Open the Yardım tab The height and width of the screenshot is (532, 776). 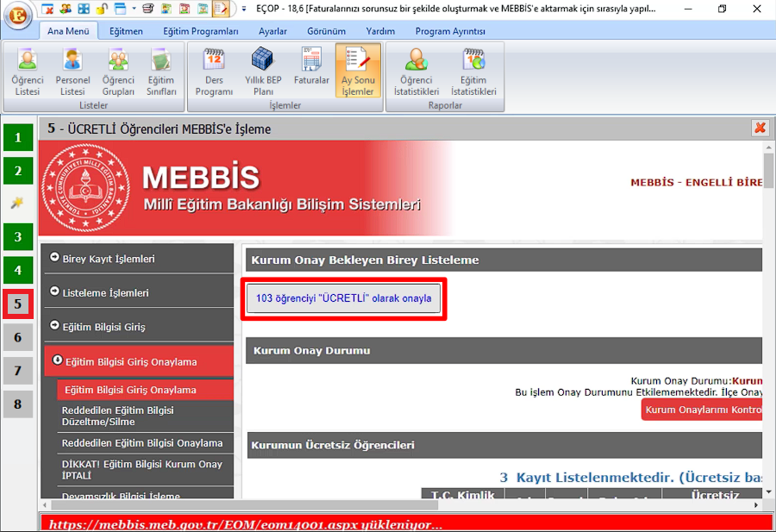[x=380, y=31]
